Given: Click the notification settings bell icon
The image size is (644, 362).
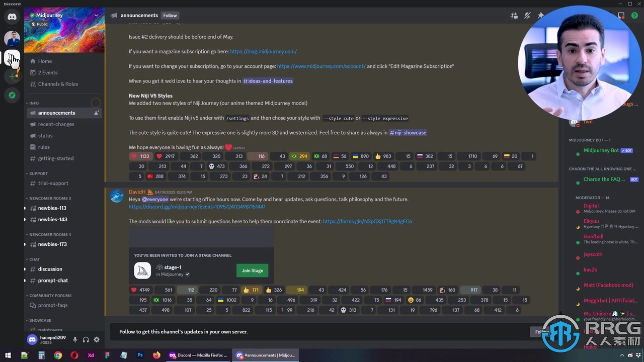Looking at the screenshot, I should click(x=527, y=16).
